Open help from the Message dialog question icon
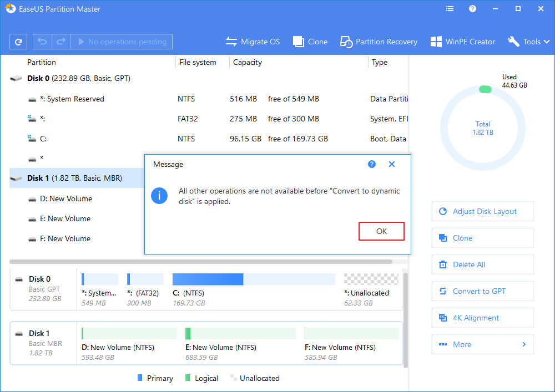Screen dimensions: 555x392 (x=372, y=164)
